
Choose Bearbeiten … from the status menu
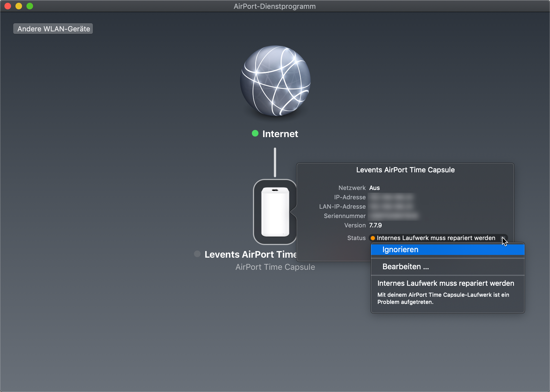point(406,267)
